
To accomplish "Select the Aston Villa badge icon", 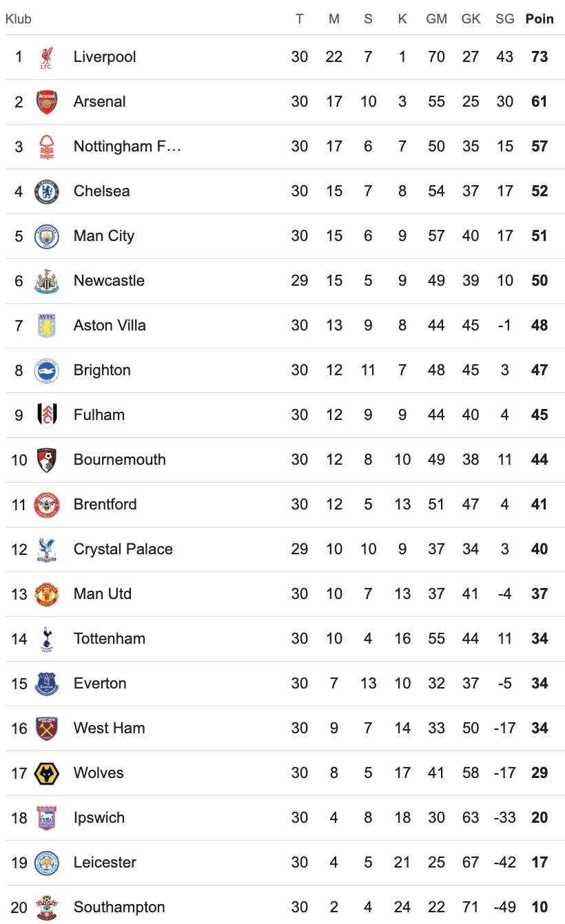I will click(47, 326).
